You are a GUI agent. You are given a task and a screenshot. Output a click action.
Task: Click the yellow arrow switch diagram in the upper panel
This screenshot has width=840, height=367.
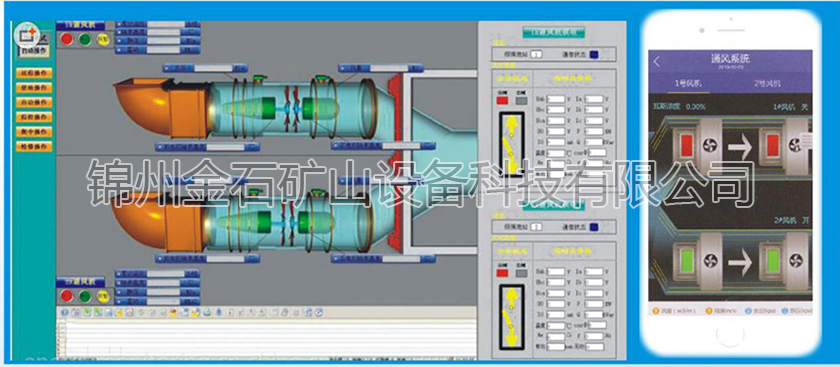[513, 144]
